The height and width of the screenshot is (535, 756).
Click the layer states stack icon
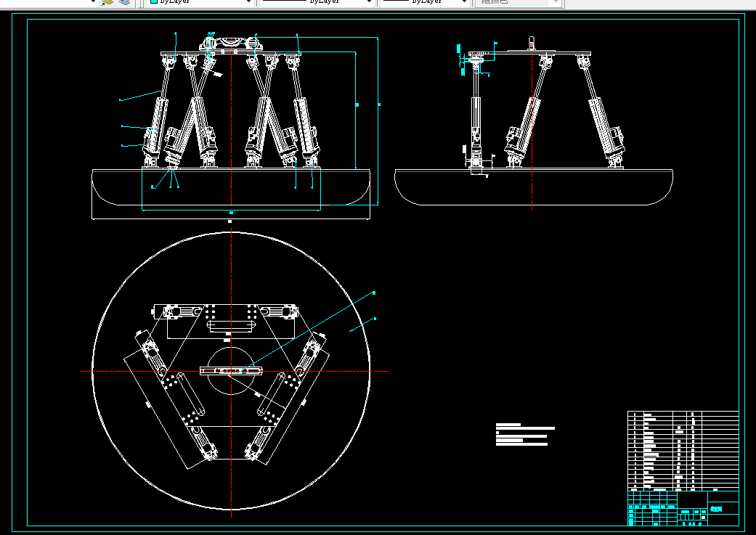click(x=124, y=2)
